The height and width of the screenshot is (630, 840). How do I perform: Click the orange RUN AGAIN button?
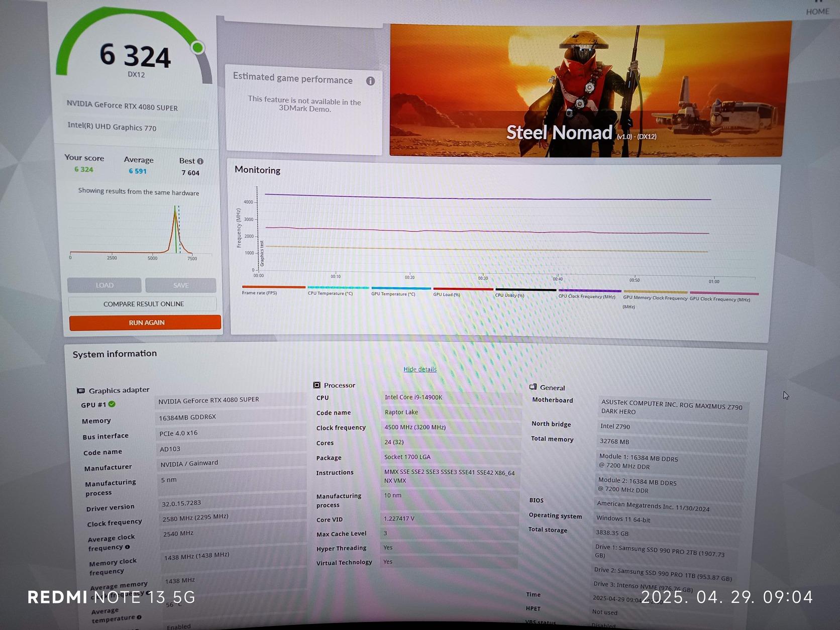146,323
